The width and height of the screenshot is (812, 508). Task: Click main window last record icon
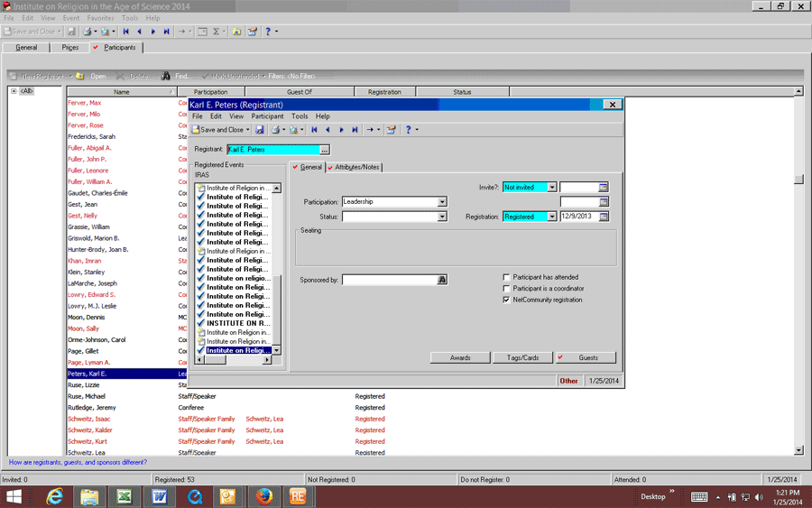pyautogui.click(x=166, y=32)
